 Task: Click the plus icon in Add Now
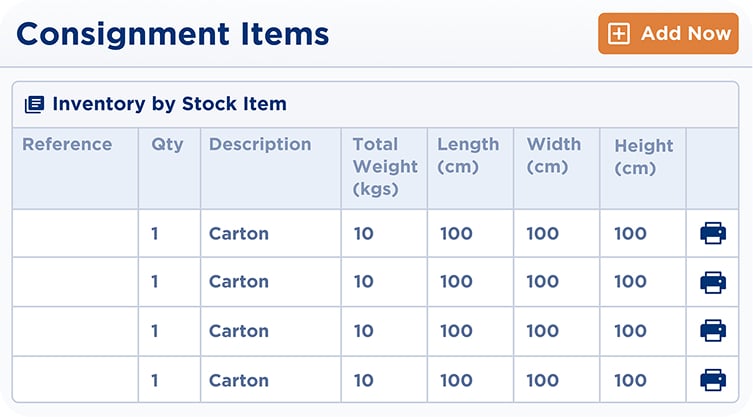[620, 34]
